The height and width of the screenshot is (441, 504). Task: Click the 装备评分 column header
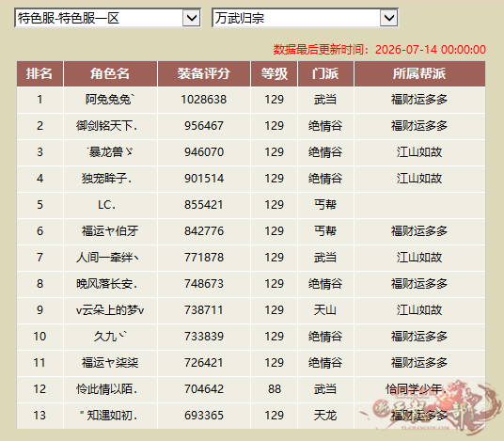(203, 73)
